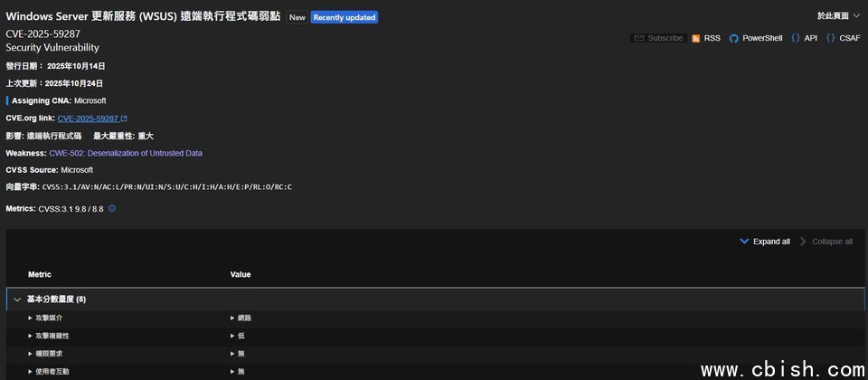The width and height of the screenshot is (868, 380).
Task: Click the info icon beside CVSS metrics score
Action: 112,208
